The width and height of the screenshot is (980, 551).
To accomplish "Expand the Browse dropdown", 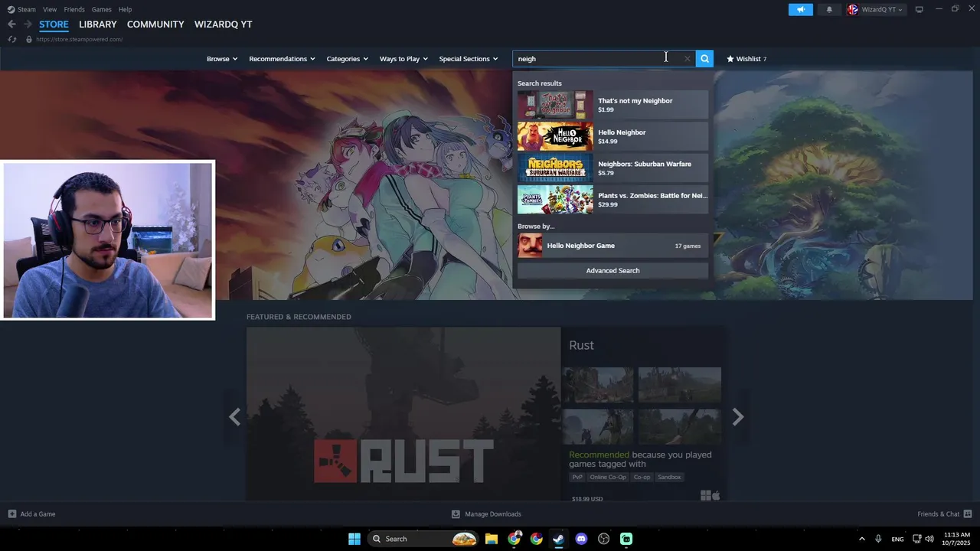I will pyautogui.click(x=222, y=59).
